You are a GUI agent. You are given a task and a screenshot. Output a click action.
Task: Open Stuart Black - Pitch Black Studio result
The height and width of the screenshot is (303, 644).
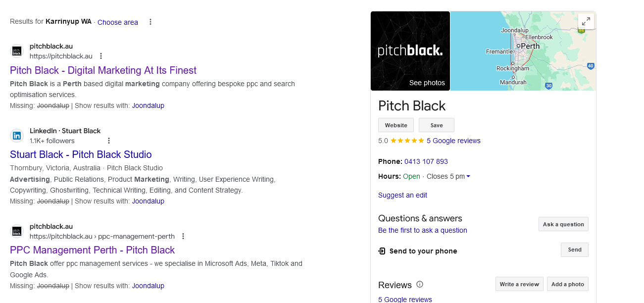click(81, 154)
